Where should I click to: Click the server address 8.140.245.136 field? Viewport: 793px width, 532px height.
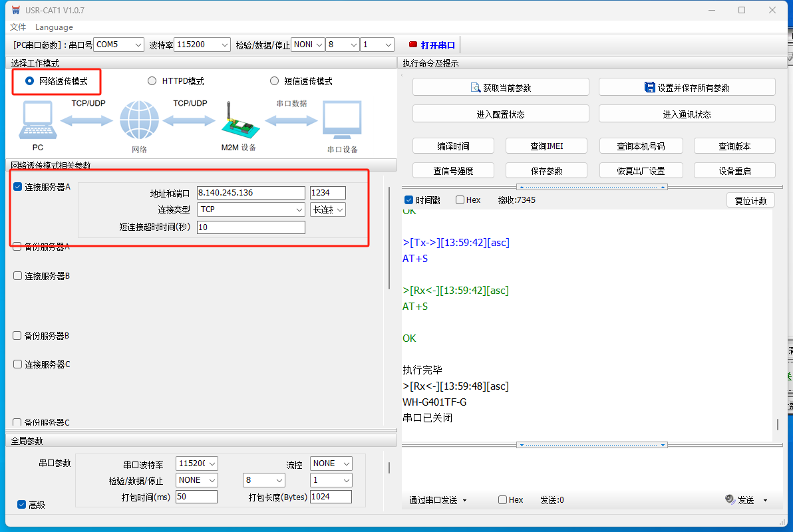tap(251, 193)
